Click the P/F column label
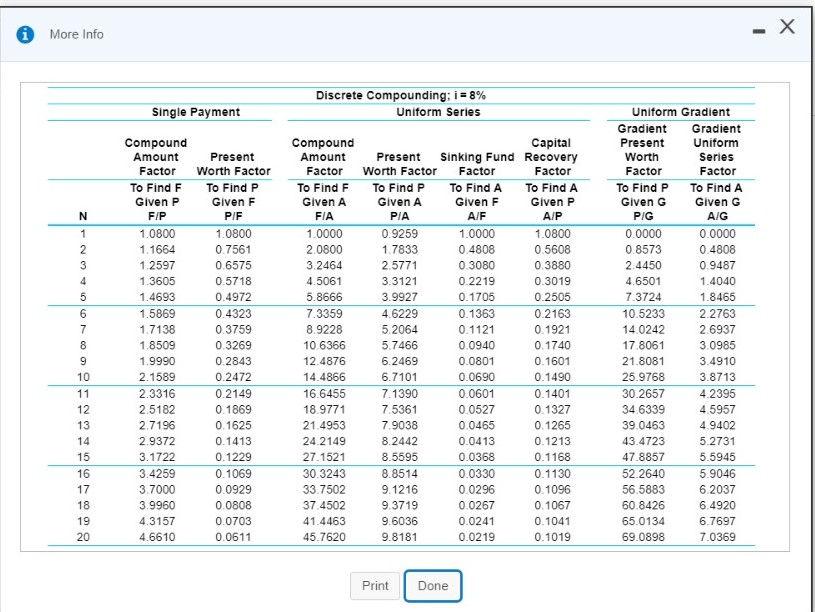The height and width of the screenshot is (612, 815). coord(233,216)
